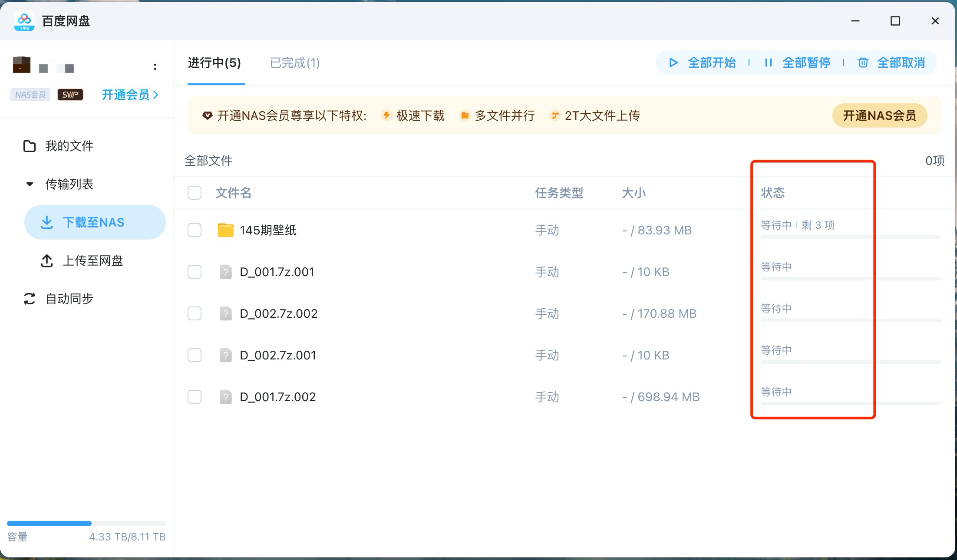Click the pause icon of 全部暂停
The width and height of the screenshot is (957, 560).
768,63
